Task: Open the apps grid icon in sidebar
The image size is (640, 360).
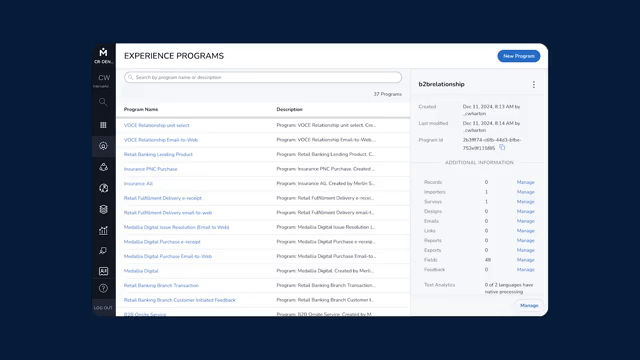Action: pos(103,125)
